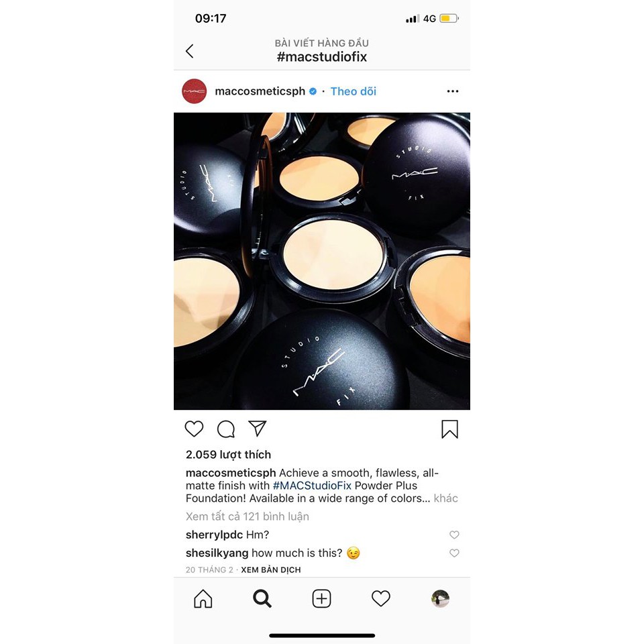View all 121 comments
This screenshot has width=644, height=644.
pyautogui.click(x=248, y=517)
